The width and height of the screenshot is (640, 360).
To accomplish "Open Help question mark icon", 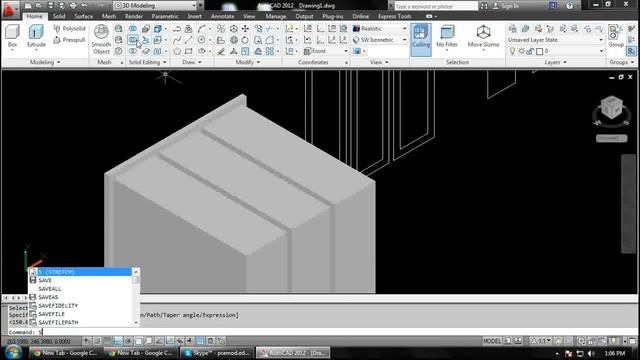I will click(x=569, y=6).
